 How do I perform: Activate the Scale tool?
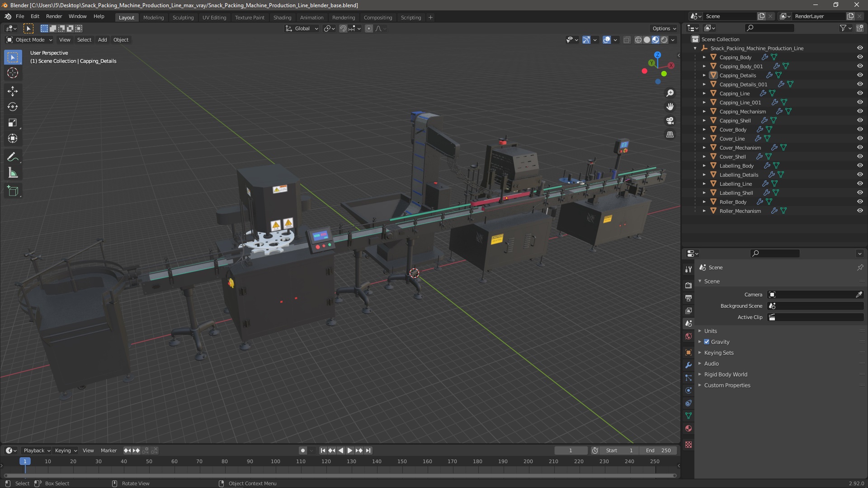click(13, 123)
